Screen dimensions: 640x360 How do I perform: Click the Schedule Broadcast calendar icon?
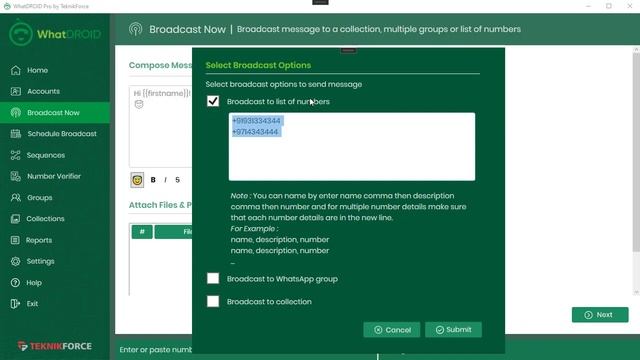[x=16, y=134]
